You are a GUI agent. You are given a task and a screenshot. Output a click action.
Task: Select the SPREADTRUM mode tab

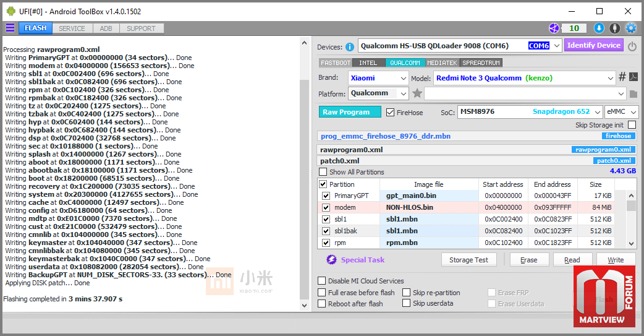(481, 63)
